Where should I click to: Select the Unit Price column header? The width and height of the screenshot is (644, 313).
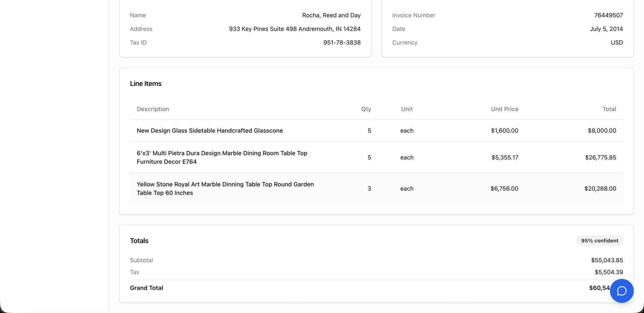point(504,109)
